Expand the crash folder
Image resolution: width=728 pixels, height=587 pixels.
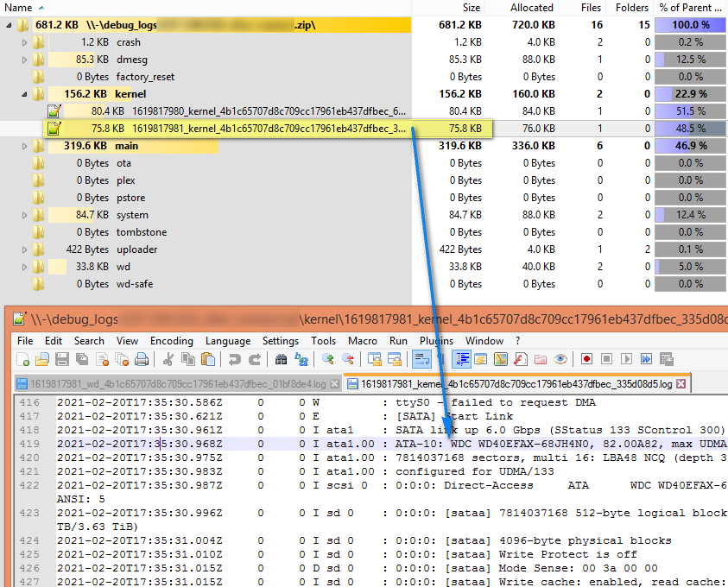click(x=24, y=42)
